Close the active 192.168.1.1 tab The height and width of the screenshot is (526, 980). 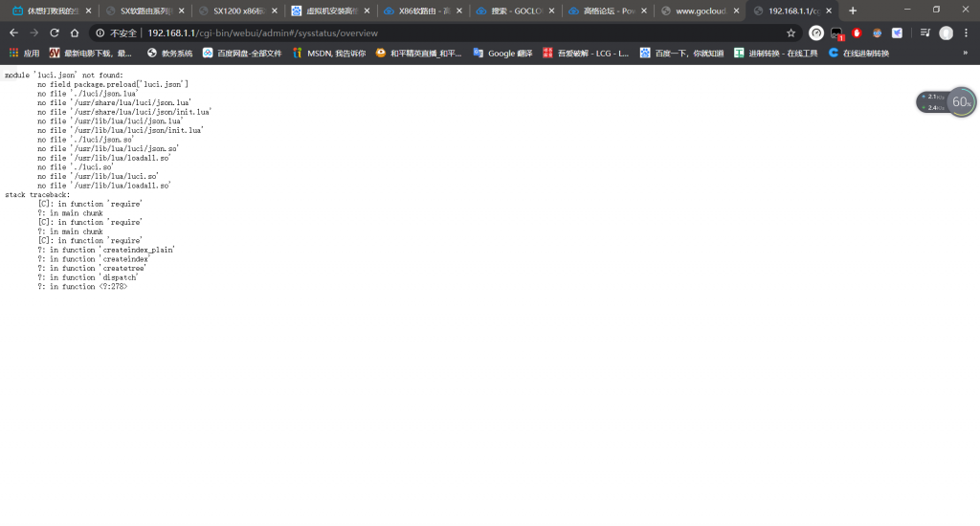click(x=829, y=11)
